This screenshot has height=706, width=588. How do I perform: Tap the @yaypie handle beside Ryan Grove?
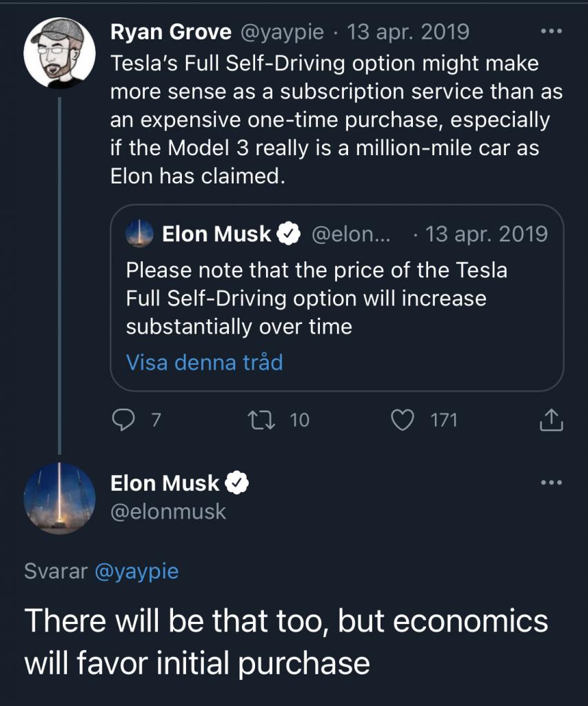[283, 32]
